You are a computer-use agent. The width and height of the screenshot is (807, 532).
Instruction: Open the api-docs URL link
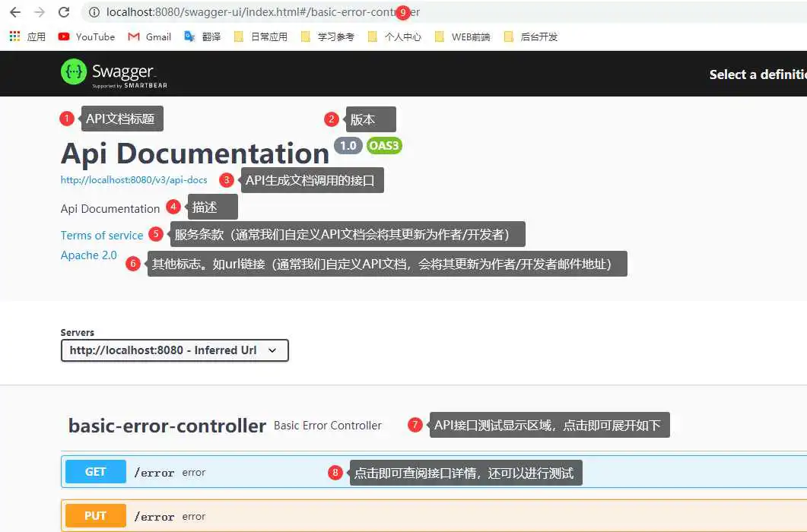pos(134,180)
